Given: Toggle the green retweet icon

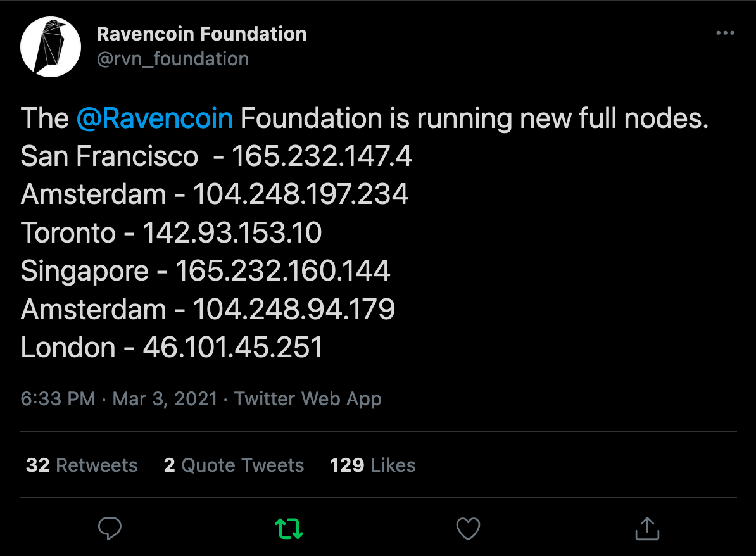Looking at the screenshot, I should (x=289, y=528).
